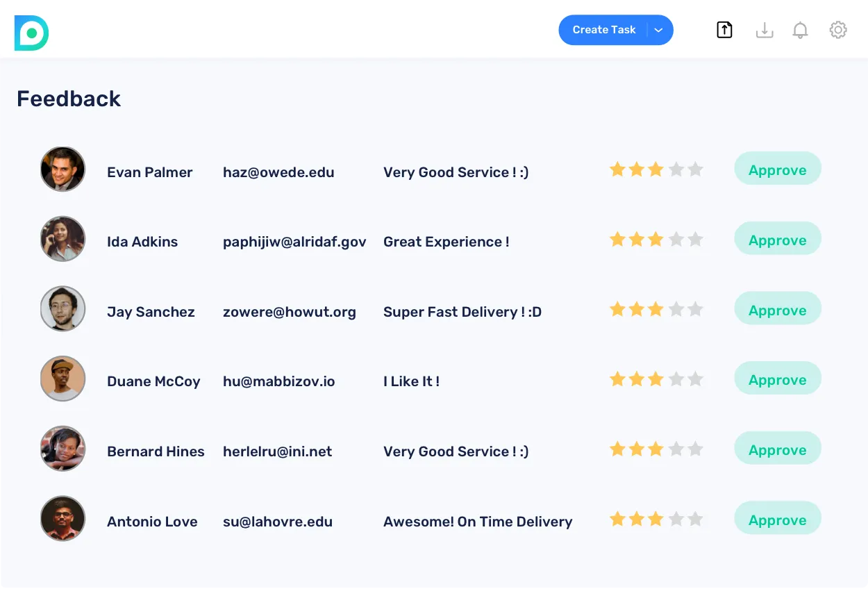Open the notifications bell
The height and width of the screenshot is (589, 868).
[x=800, y=30]
